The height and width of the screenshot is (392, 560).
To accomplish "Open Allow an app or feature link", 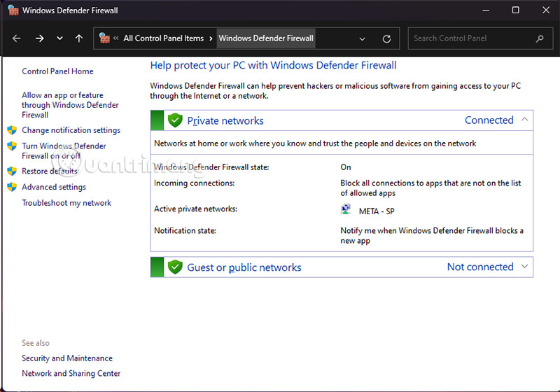I will point(70,105).
